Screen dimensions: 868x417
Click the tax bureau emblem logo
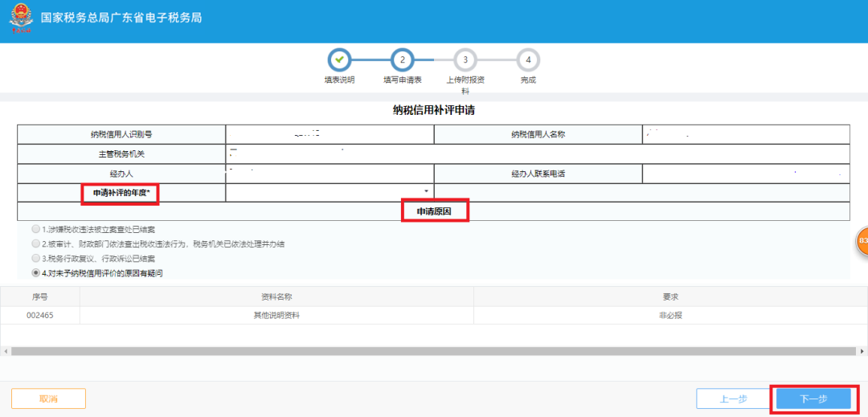tap(20, 18)
